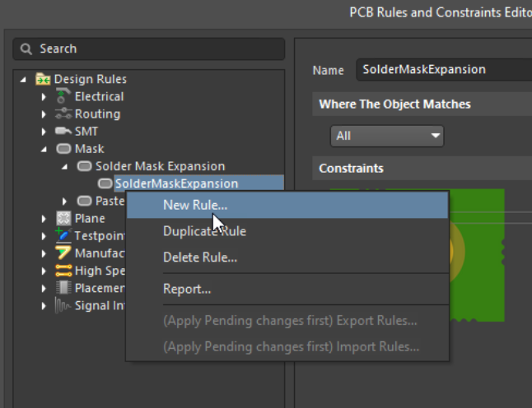Select the Solder Mask Expansion tree item
Screen dimensions: 532x408
(160, 166)
